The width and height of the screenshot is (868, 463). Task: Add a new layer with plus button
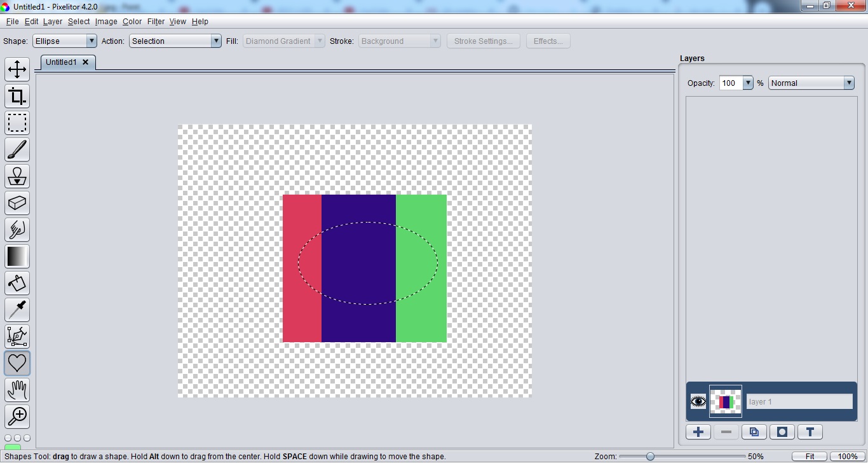coord(698,432)
